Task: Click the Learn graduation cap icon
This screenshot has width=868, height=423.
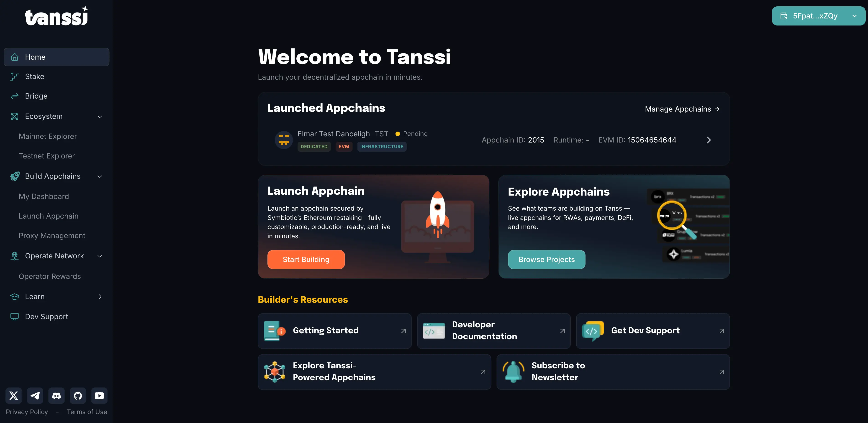Action: [15, 297]
